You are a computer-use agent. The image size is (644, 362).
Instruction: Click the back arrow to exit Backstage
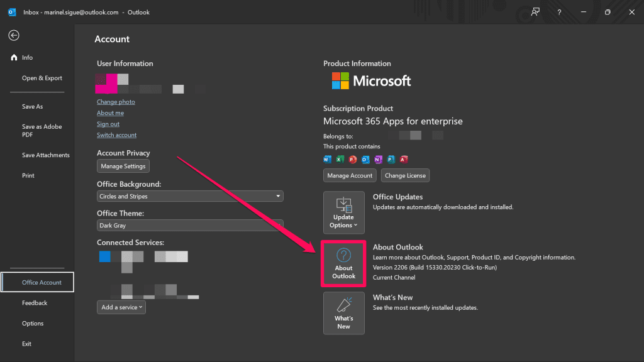13,36
